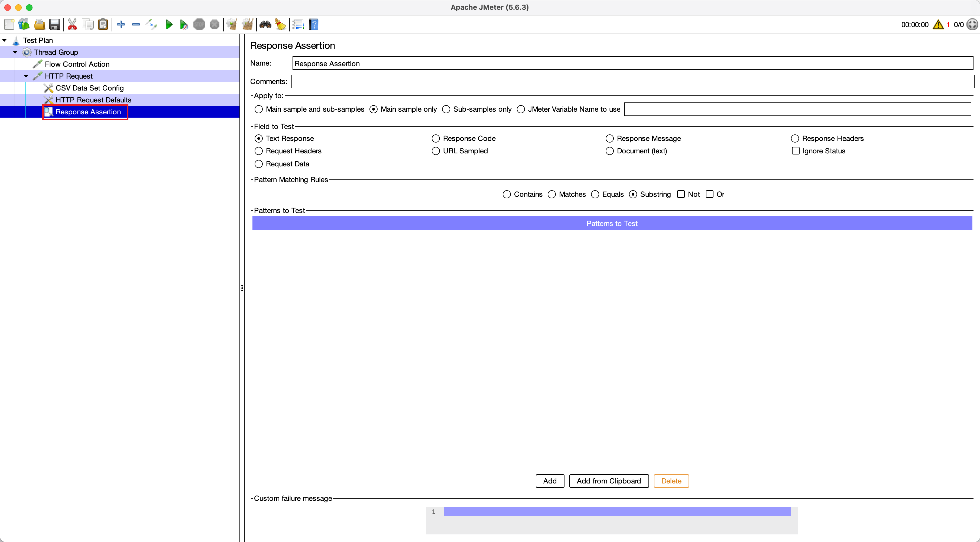Select CSV Data Set Config in tree

click(89, 88)
